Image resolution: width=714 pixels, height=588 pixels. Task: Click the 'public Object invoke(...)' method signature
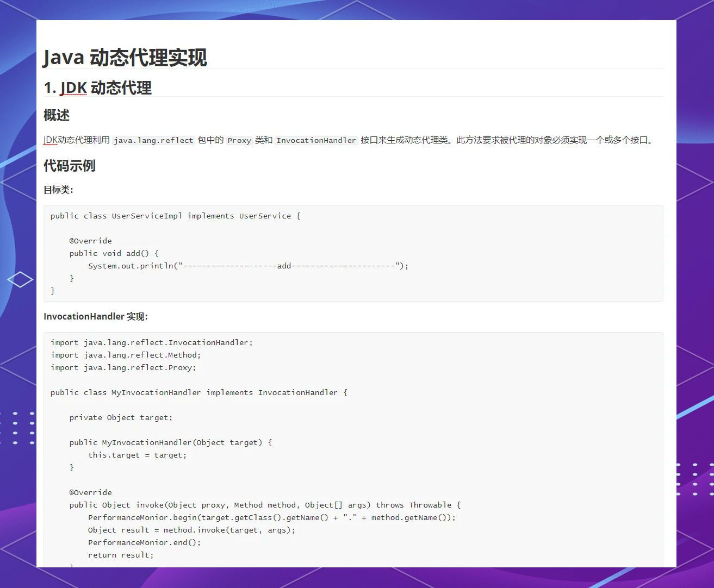tap(265, 505)
